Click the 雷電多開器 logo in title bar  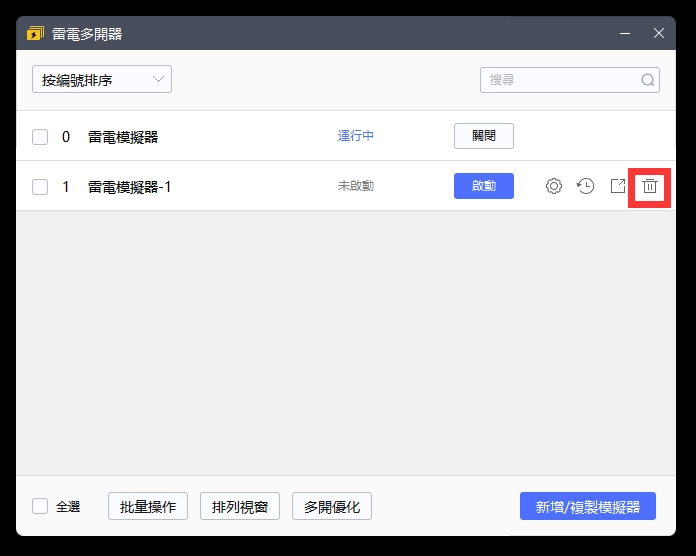pyautogui.click(x=35, y=34)
